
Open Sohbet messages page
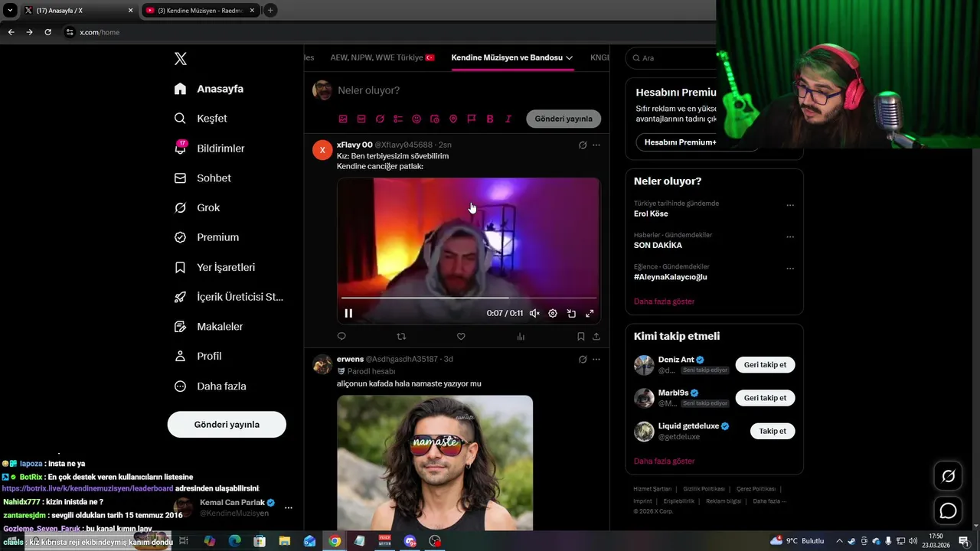click(x=202, y=178)
